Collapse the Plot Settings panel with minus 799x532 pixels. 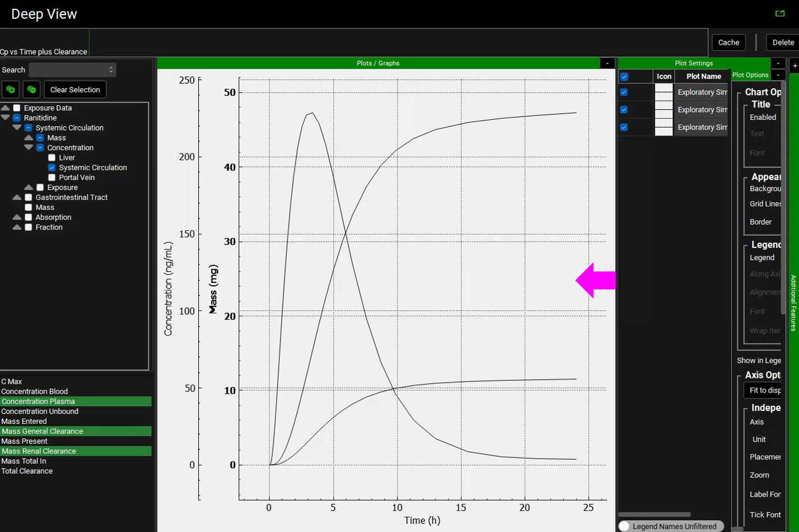pos(778,63)
